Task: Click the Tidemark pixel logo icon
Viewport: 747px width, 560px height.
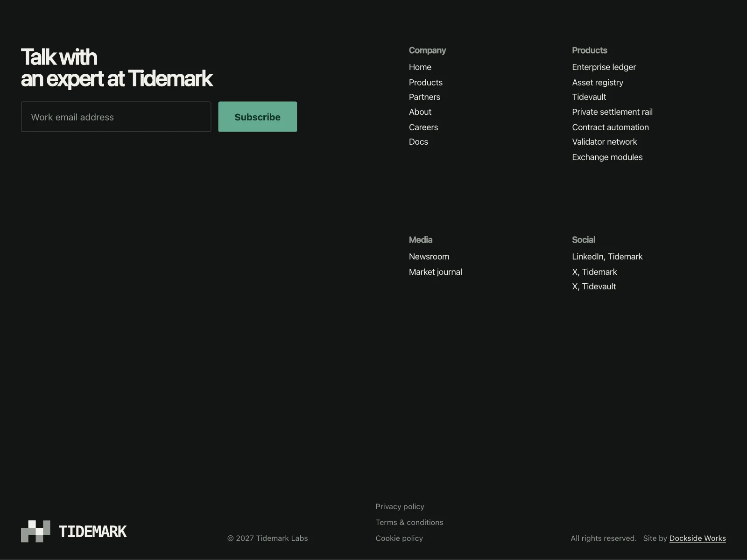Action: (x=35, y=531)
